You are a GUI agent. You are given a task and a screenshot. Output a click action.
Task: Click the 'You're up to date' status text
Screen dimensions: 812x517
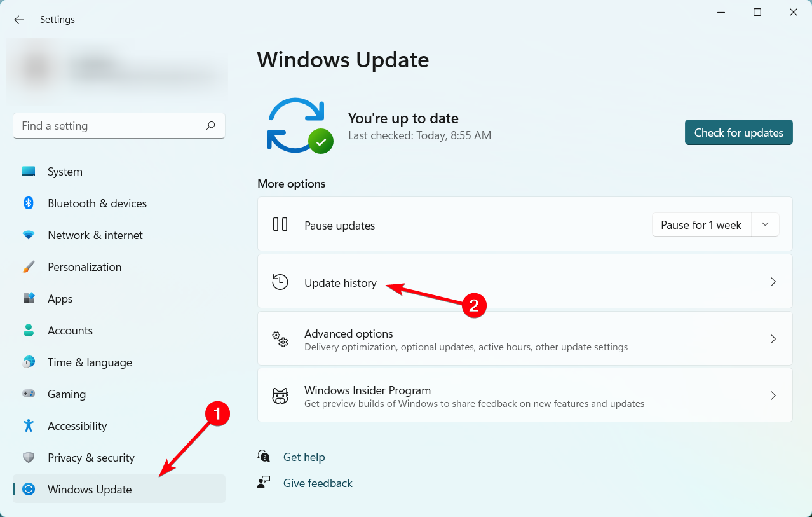pos(403,118)
